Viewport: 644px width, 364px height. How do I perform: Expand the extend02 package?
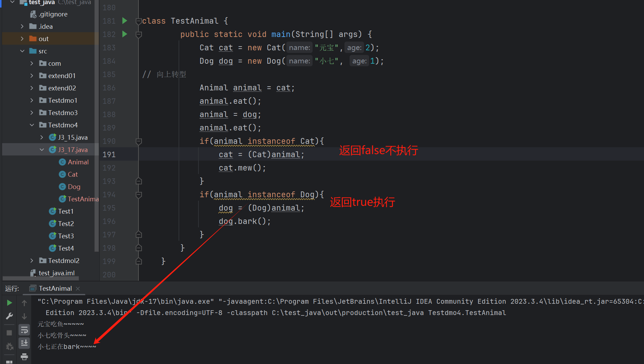click(32, 88)
